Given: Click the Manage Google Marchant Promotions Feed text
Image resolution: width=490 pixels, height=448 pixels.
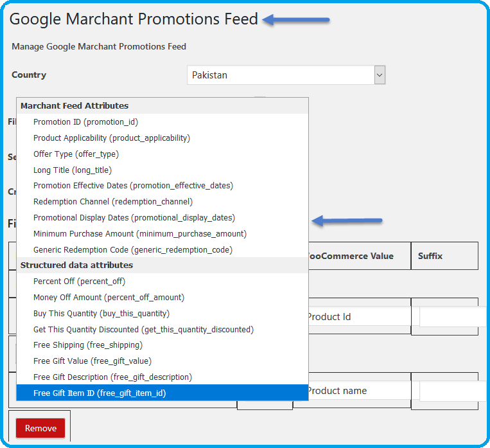Looking at the screenshot, I should [x=99, y=46].
